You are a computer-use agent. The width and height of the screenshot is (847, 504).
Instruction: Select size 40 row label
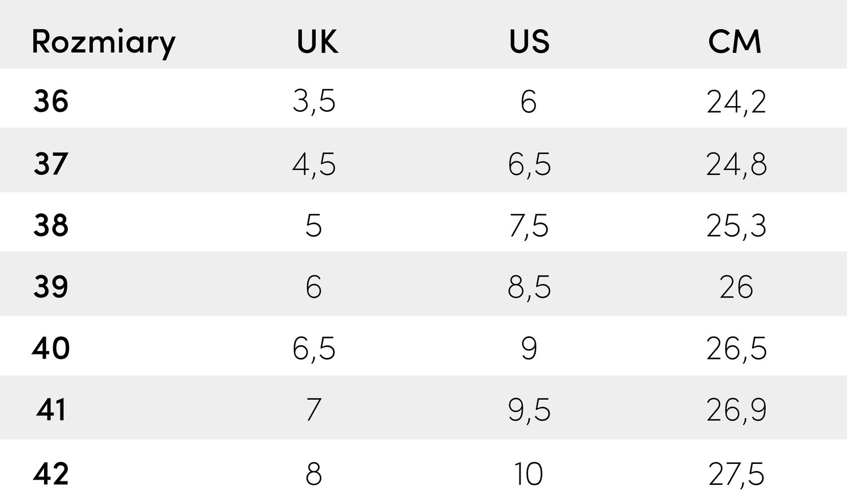coord(51,348)
